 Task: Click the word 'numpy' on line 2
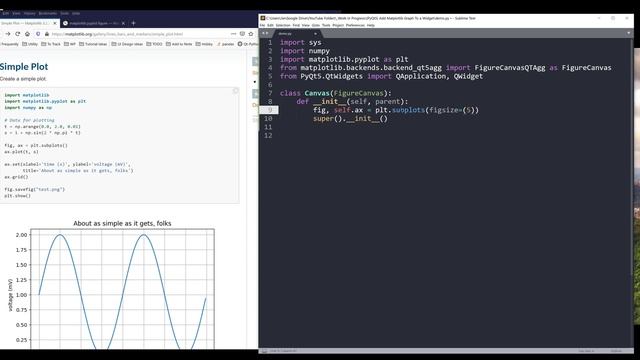319,51
